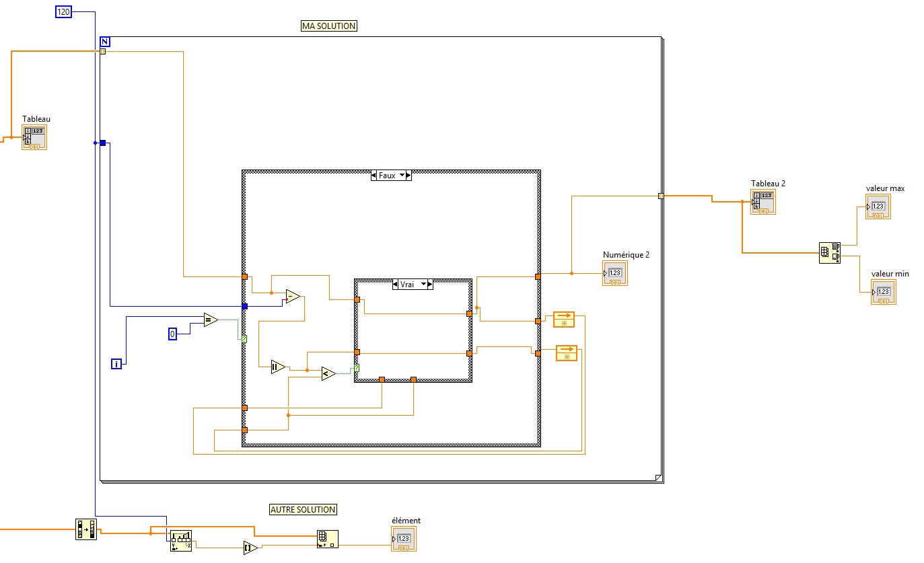Select the loop iteration i terminal
Screen dimensions: 924x563
pos(116,364)
